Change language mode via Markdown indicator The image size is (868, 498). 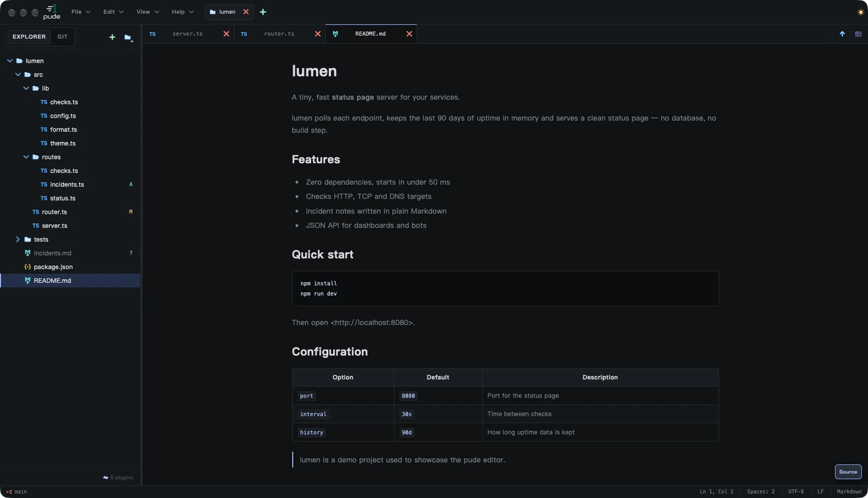tap(849, 492)
